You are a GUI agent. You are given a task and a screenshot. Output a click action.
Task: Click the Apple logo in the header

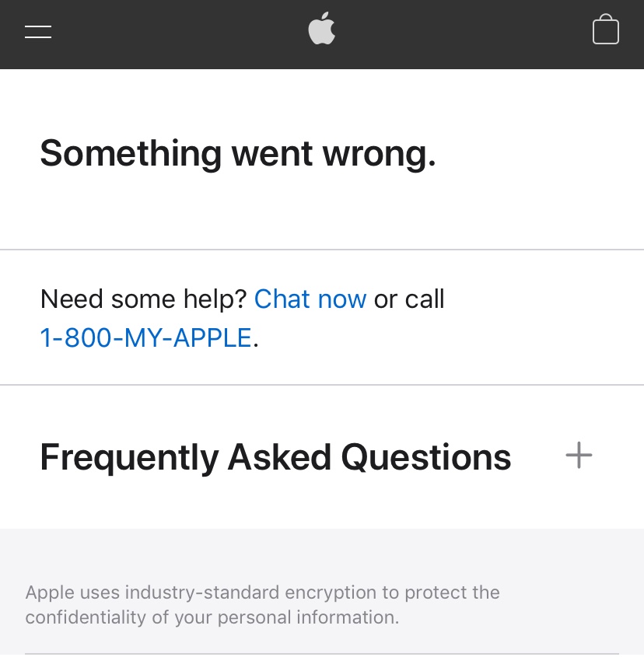(x=321, y=29)
